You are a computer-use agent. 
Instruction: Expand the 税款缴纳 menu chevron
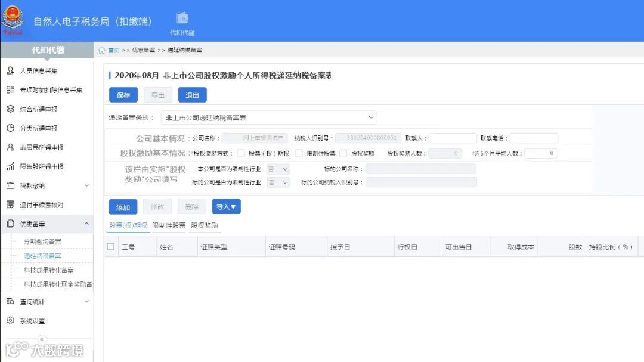86,185
